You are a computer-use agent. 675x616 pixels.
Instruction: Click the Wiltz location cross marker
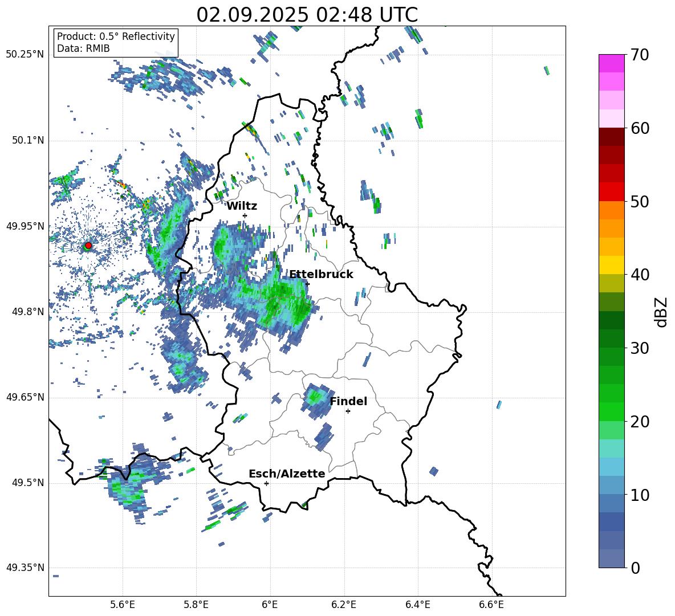click(x=245, y=216)
